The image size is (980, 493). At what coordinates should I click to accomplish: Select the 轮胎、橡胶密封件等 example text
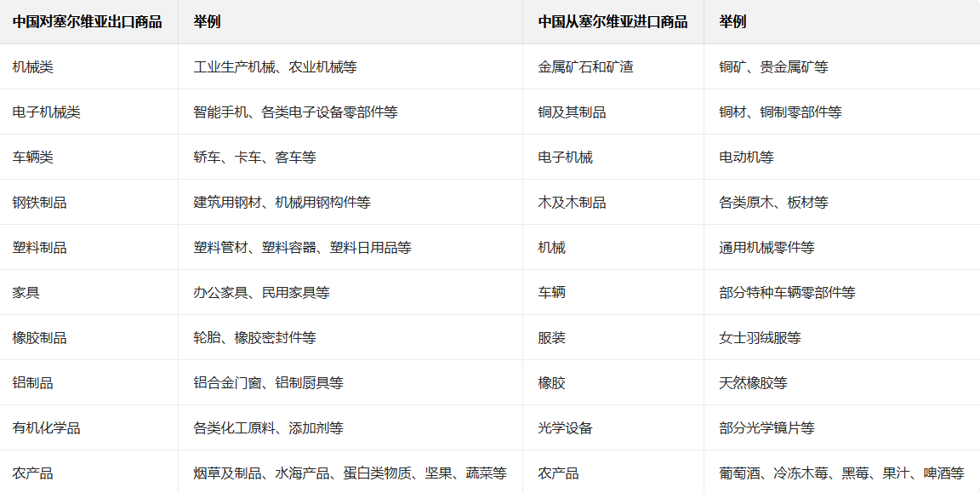coord(254,337)
